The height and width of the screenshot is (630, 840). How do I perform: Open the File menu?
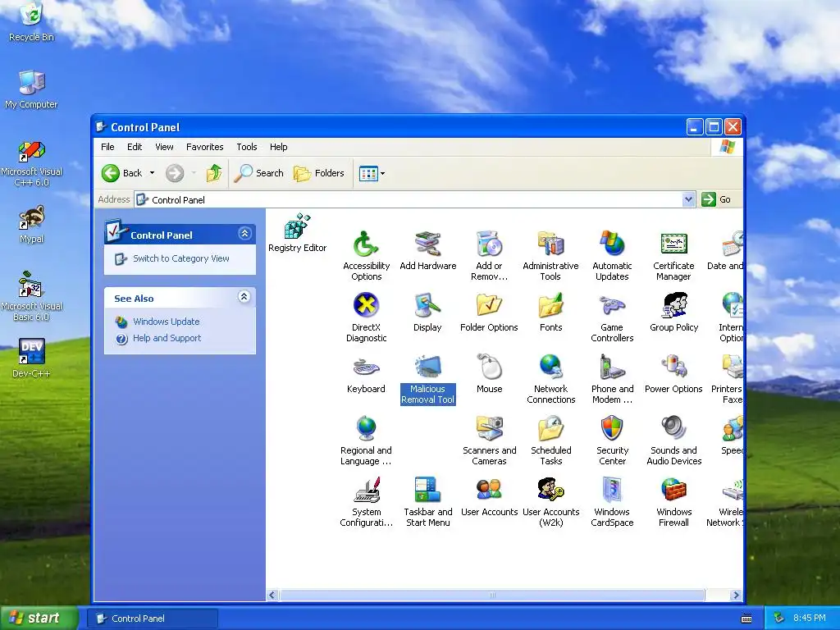coord(107,147)
